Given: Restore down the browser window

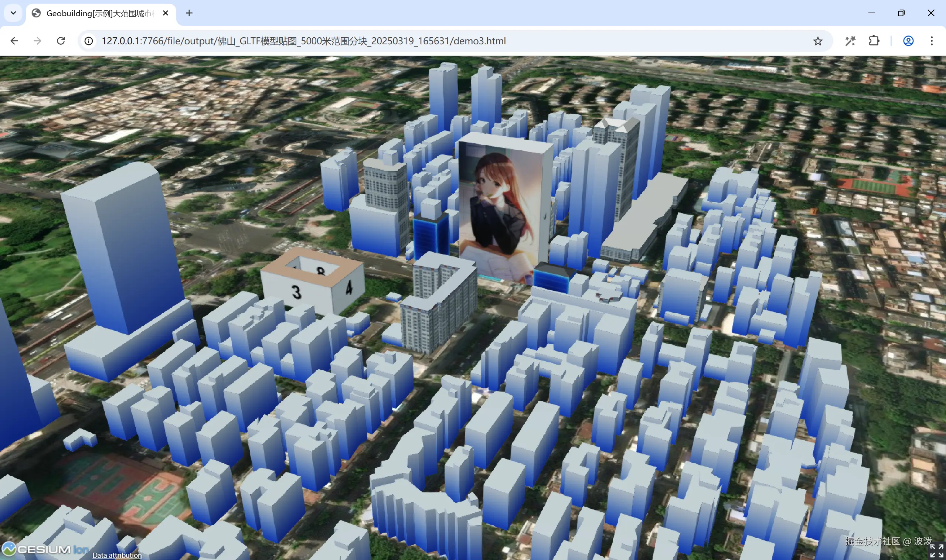Looking at the screenshot, I should [901, 13].
